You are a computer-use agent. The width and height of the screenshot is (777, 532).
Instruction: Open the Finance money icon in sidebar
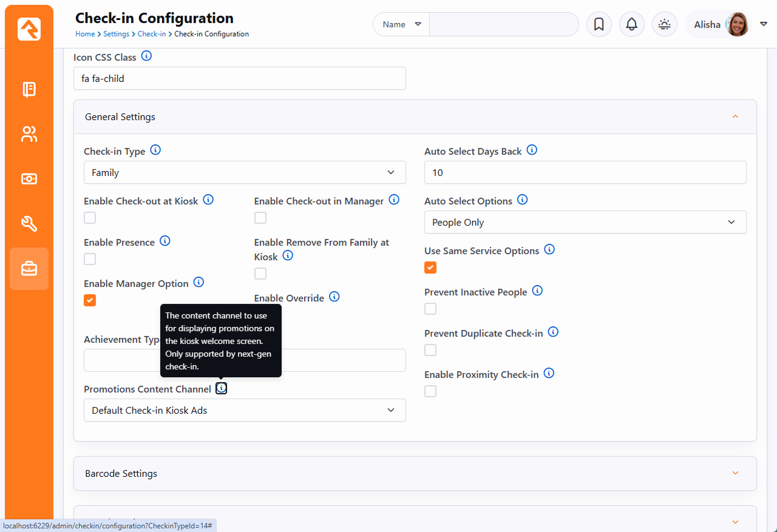(29, 179)
